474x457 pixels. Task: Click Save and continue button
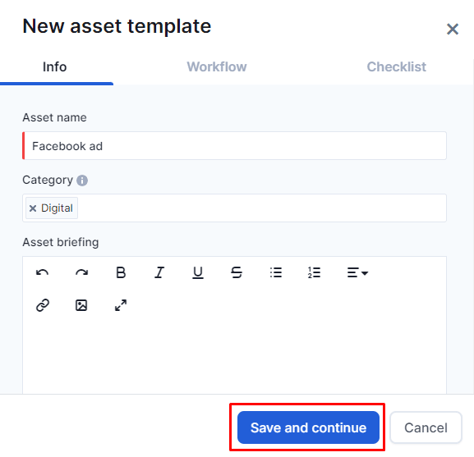pyautogui.click(x=308, y=428)
